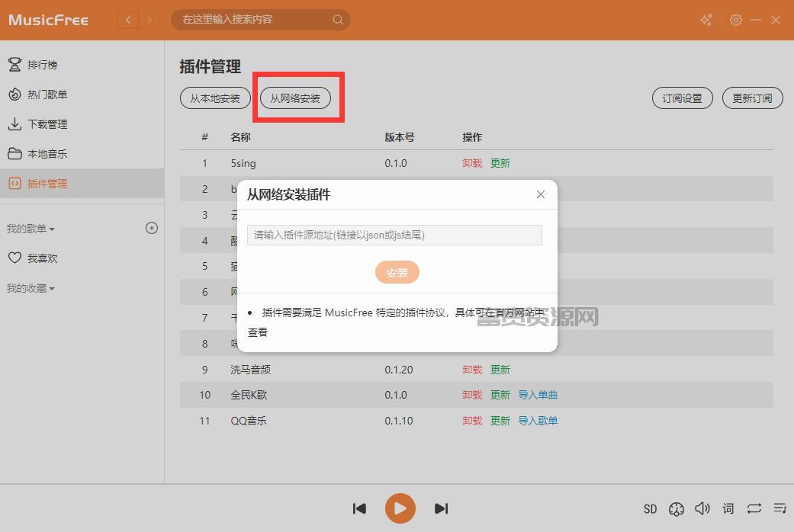Open 热门歌单 in the sidebar
Screen dimensions: 794x532
tap(82, 95)
